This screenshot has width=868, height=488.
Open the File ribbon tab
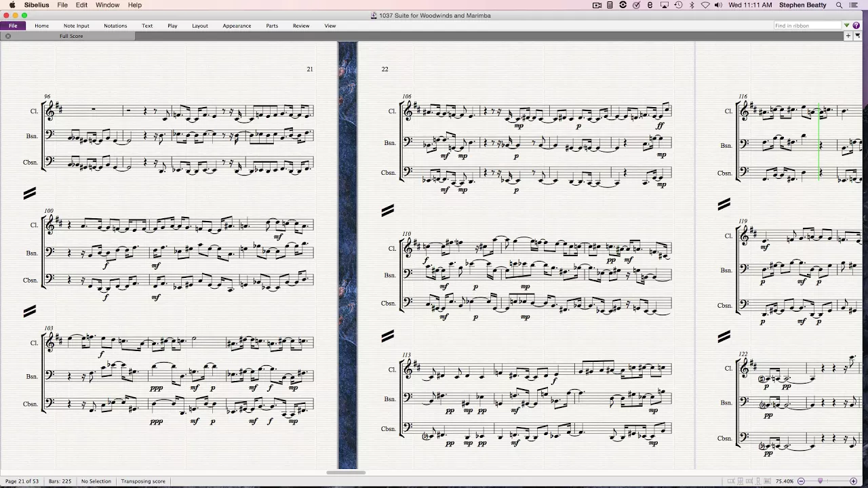[x=13, y=26]
